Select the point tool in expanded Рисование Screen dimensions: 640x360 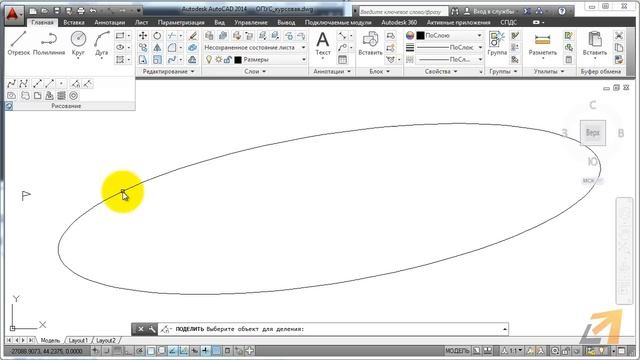click(61, 84)
